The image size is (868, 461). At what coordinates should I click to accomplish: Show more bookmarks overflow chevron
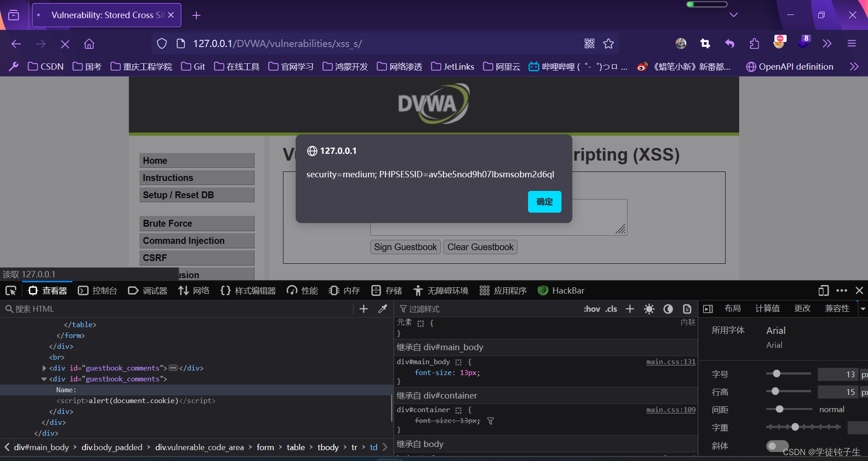(854, 67)
